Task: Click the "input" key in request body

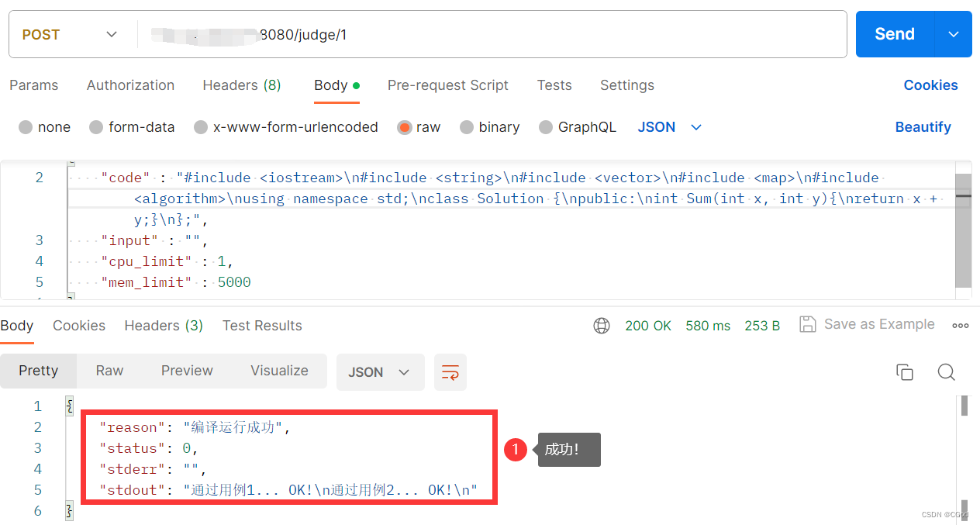Action: click(129, 240)
